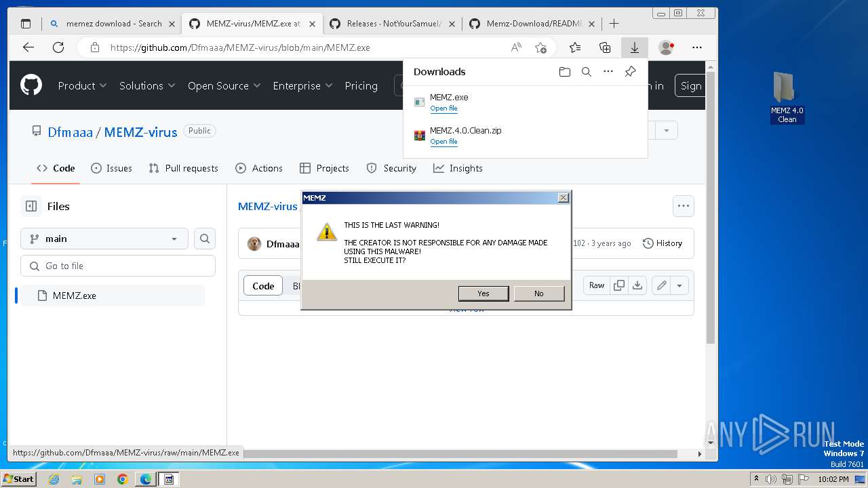Open the file options three-dot menu
Image resolution: width=868 pixels, height=488 pixels.
coord(684,206)
